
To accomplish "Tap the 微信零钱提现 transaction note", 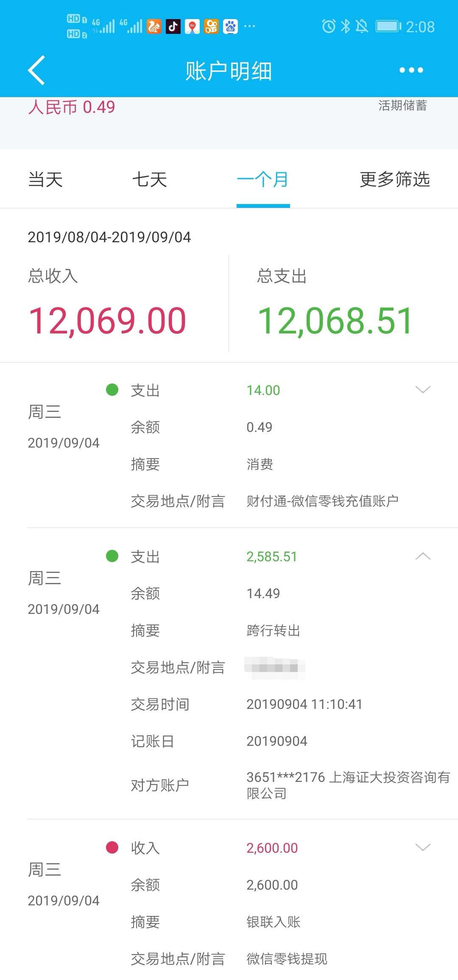I will point(287,959).
